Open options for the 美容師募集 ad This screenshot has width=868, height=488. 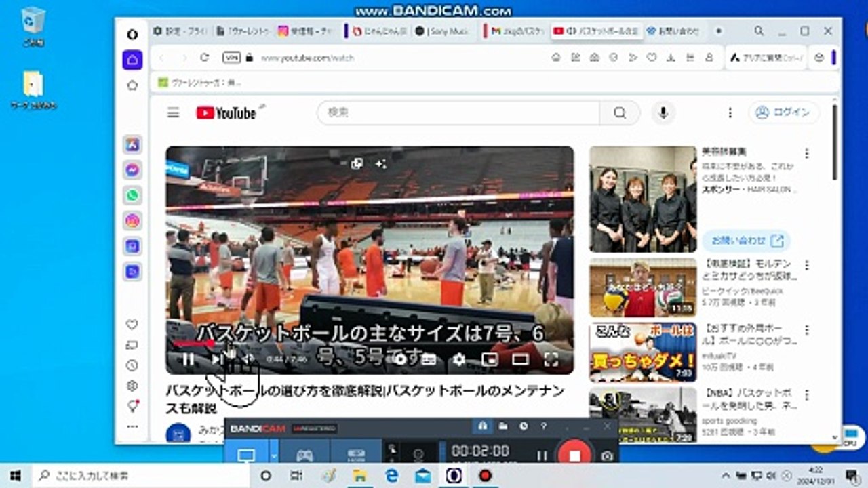pyautogui.click(x=807, y=153)
